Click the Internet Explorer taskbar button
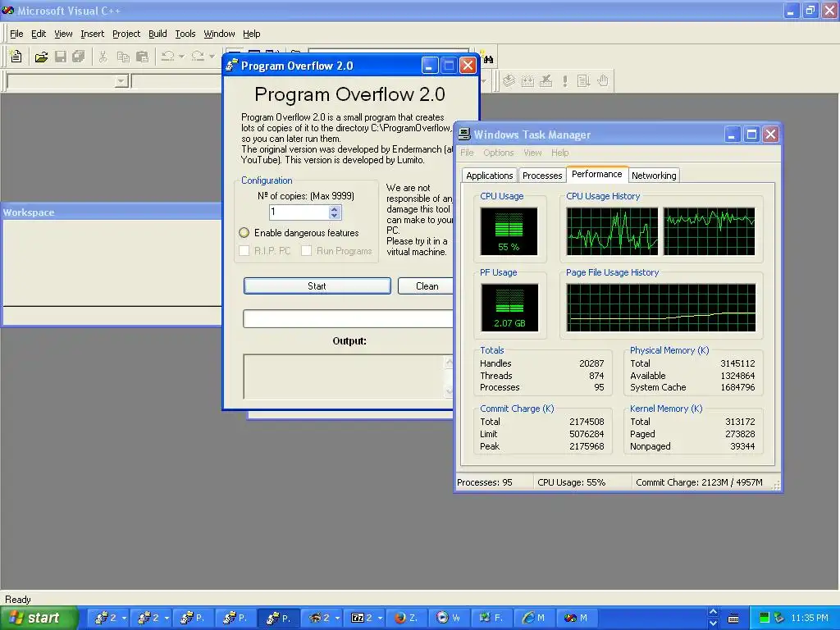Image resolution: width=840 pixels, height=630 pixels. (534, 618)
